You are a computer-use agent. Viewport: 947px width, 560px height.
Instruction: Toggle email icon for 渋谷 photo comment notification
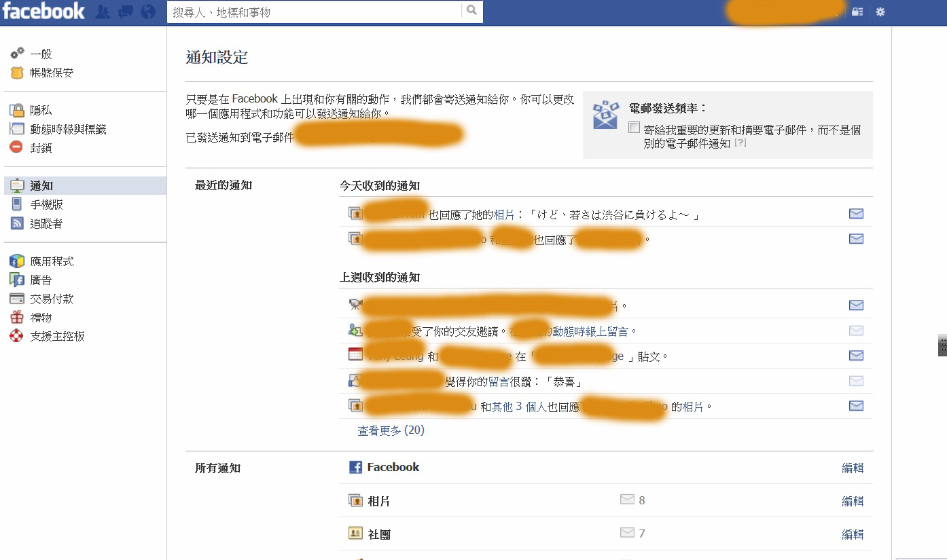coord(856,214)
